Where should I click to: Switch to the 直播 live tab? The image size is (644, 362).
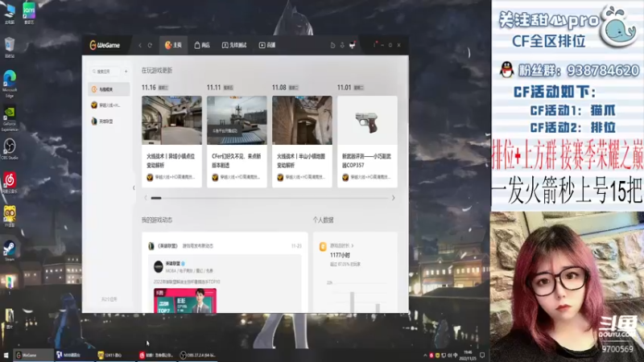click(267, 45)
